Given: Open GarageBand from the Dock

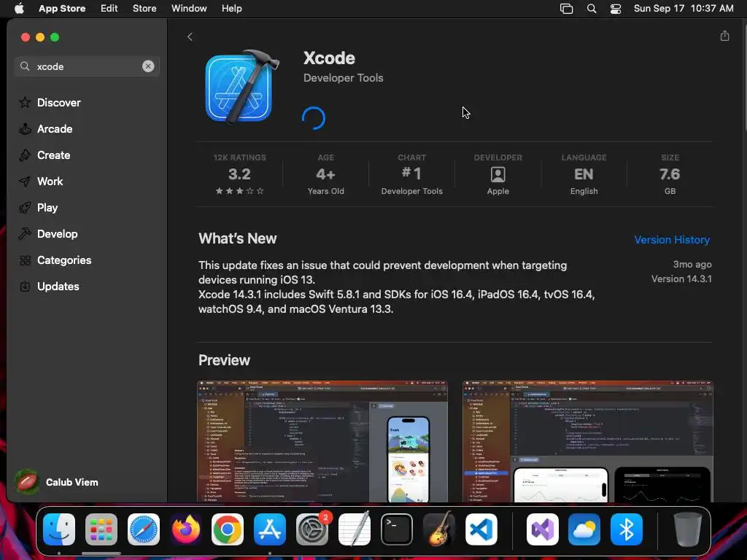Looking at the screenshot, I should [x=438, y=529].
